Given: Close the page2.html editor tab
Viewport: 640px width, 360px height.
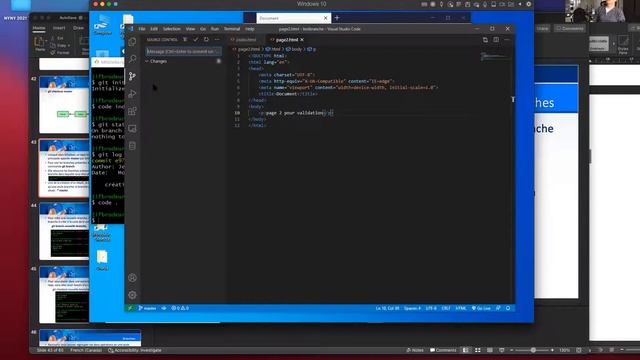Looking at the screenshot, I should click(302, 40).
